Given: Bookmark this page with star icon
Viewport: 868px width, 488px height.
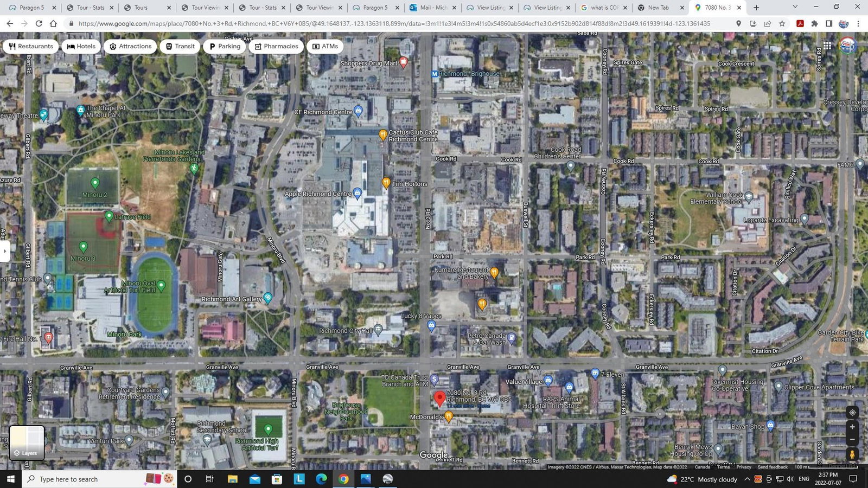Looking at the screenshot, I should pyautogui.click(x=782, y=23).
